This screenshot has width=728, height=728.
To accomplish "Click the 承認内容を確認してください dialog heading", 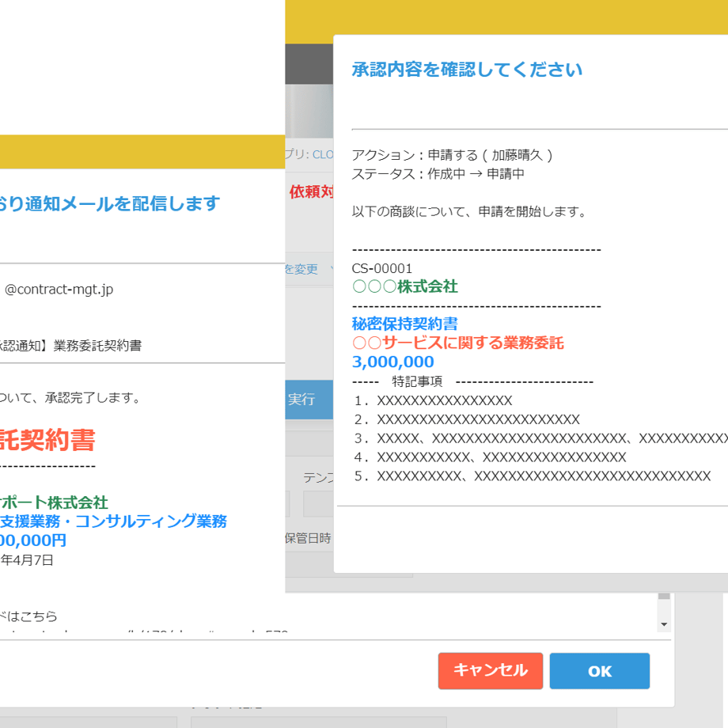I will click(467, 70).
